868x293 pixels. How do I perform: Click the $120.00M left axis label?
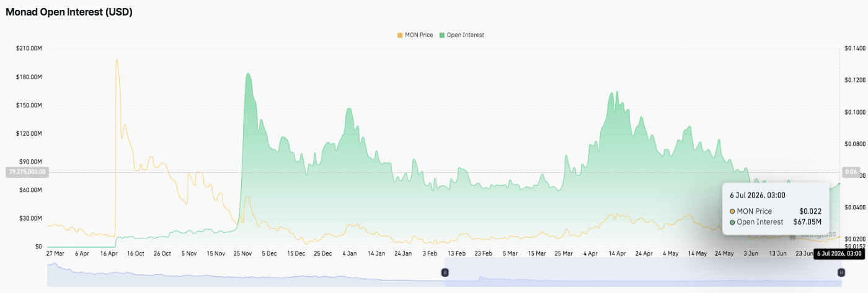(x=29, y=134)
